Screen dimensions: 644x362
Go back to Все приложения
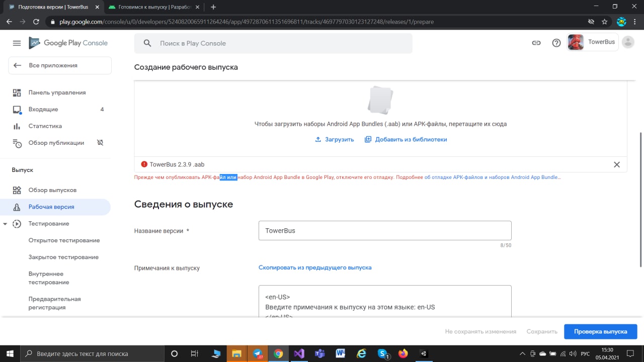click(x=60, y=65)
